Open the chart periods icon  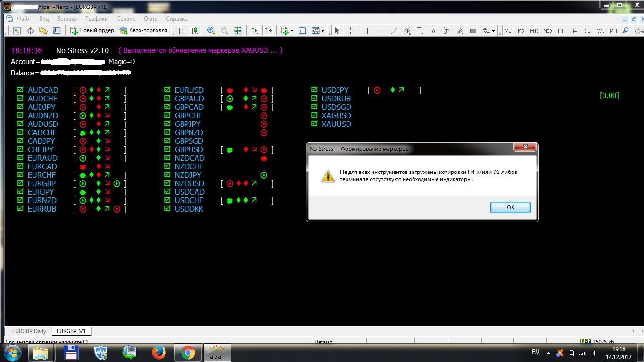[x=302, y=31]
